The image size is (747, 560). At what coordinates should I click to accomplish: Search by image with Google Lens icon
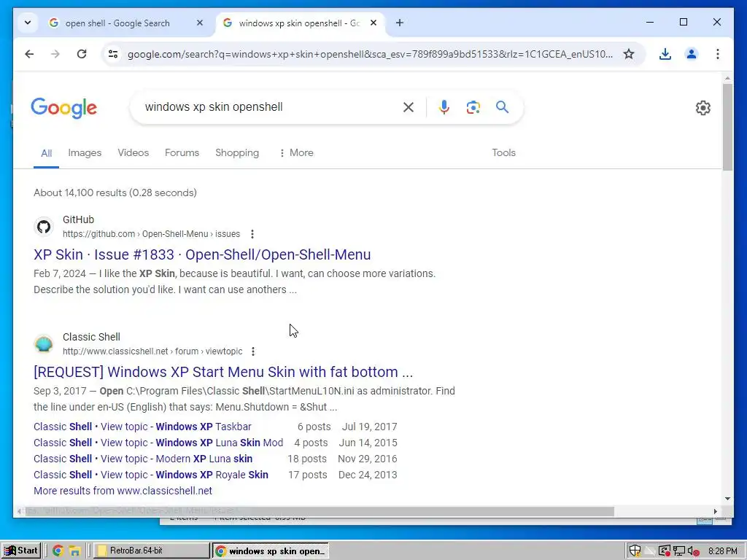pos(473,107)
